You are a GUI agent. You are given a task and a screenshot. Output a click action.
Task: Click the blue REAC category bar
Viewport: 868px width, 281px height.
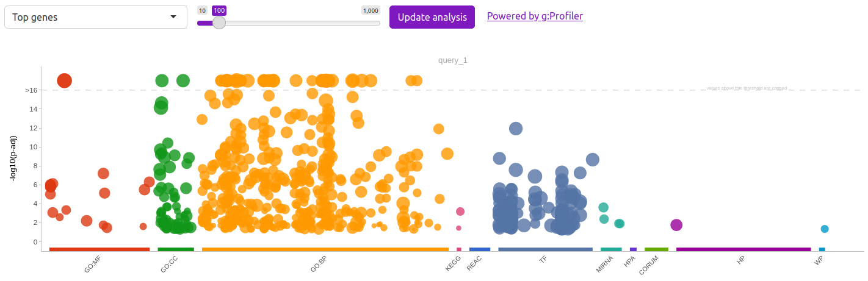click(x=480, y=249)
